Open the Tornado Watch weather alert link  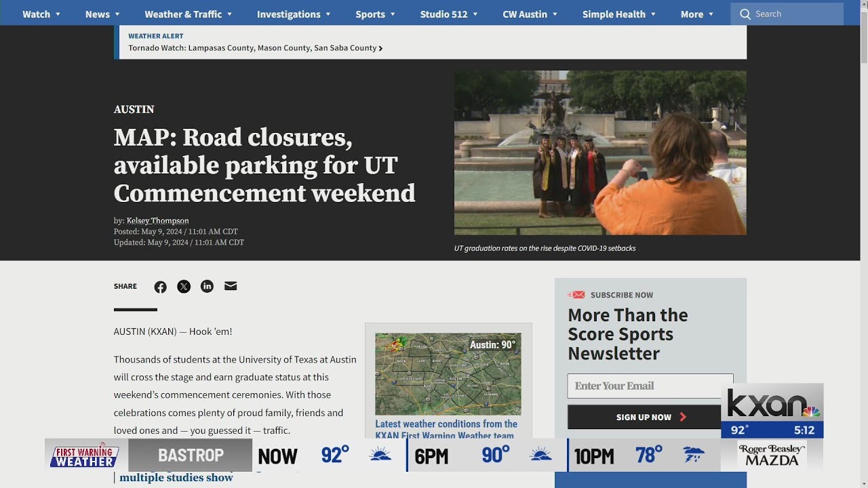click(x=255, y=48)
